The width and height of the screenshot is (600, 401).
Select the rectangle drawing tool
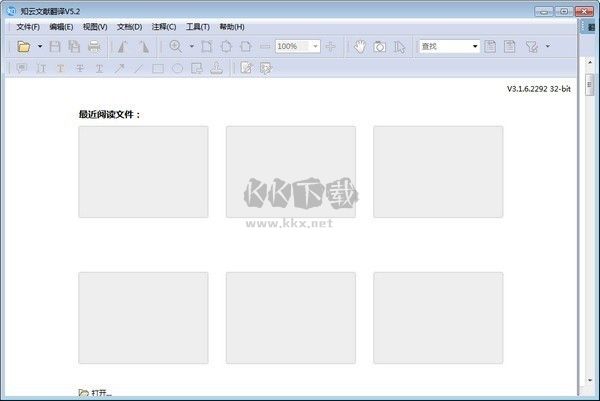point(158,68)
